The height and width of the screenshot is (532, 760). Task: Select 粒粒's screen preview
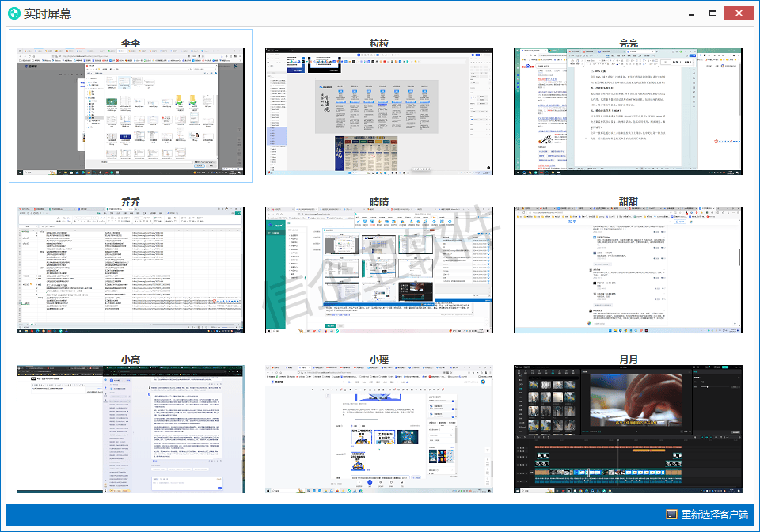(x=379, y=112)
